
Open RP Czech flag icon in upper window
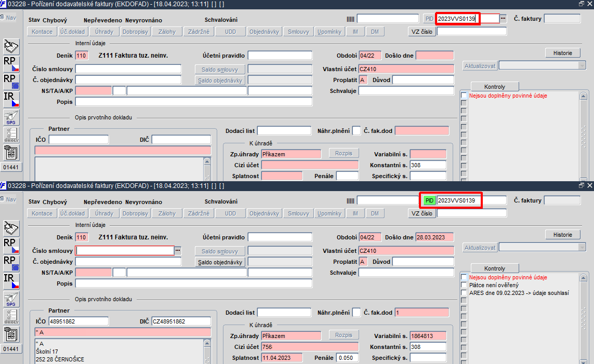pyautogui.click(x=11, y=64)
